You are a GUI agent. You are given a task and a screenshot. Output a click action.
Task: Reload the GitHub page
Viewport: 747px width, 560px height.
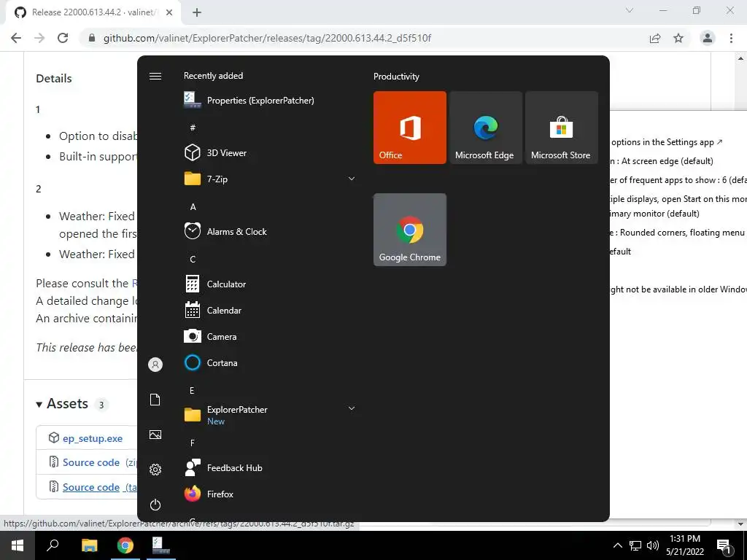click(63, 38)
